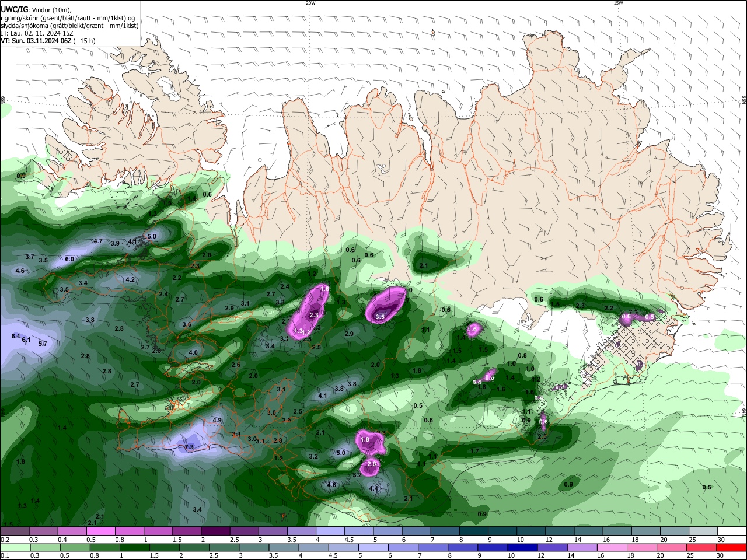The width and height of the screenshot is (747, 560).
Task: Click the lilac 14–16 swatch in lower legend
Action: pyautogui.click(x=582, y=548)
